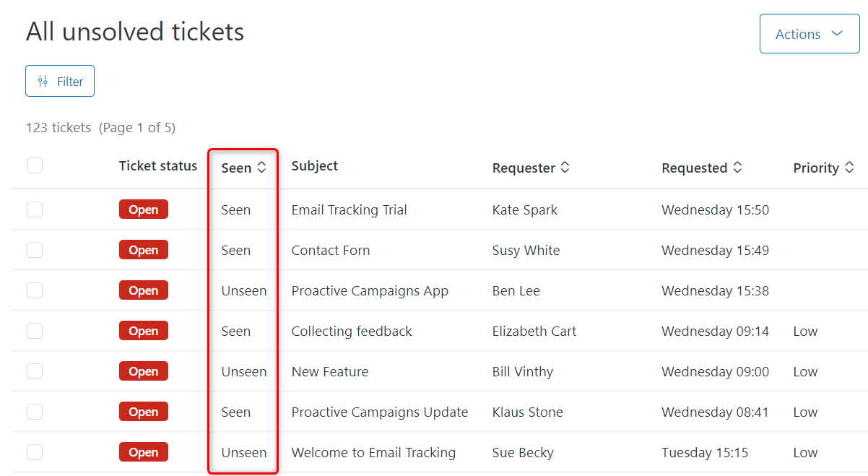
Task: Click the 123 tickets page counter text
Action: click(x=58, y=127)
